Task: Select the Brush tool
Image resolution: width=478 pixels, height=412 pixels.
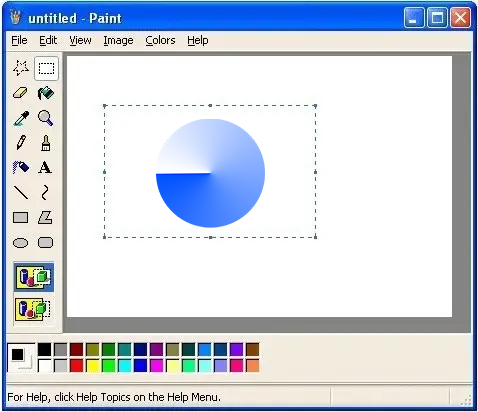Action: tap(46, 143)
